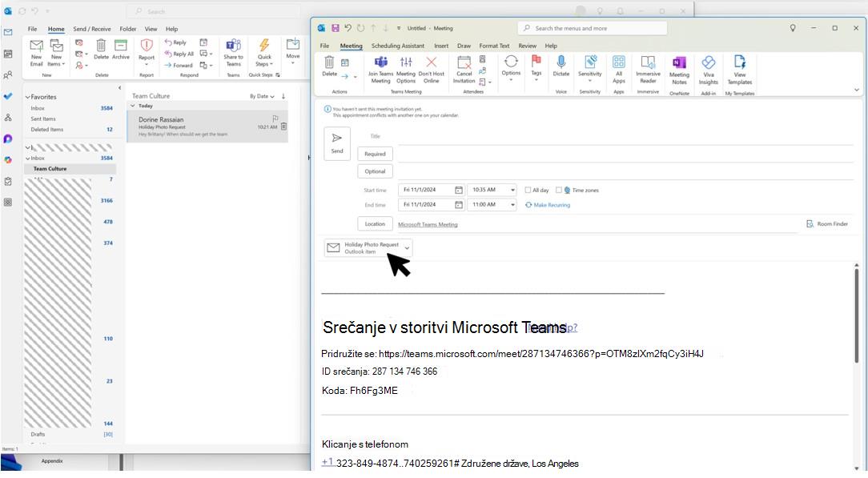Expand Holiday Photo Request attachment dropdown arrow
The image size is (868, 478).
coord(407,248)
